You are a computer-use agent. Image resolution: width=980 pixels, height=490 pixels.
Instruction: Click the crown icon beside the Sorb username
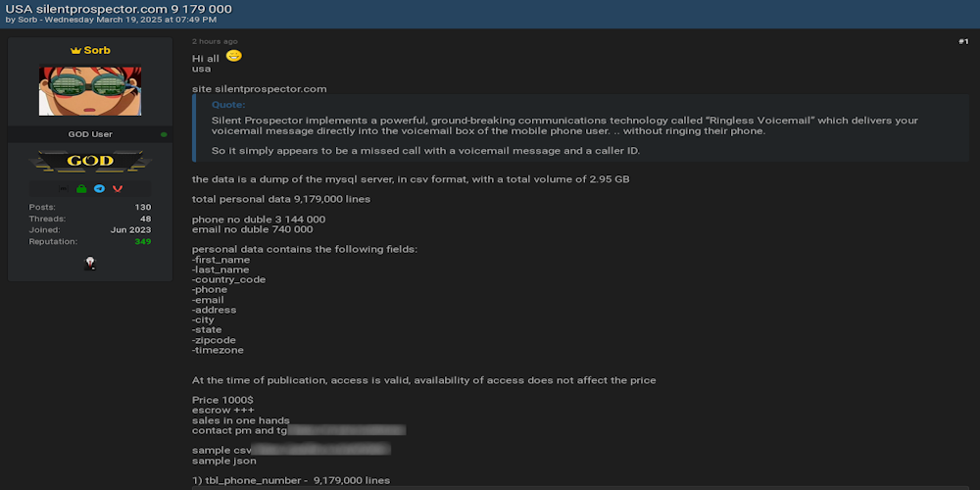[x=74, y=50]
